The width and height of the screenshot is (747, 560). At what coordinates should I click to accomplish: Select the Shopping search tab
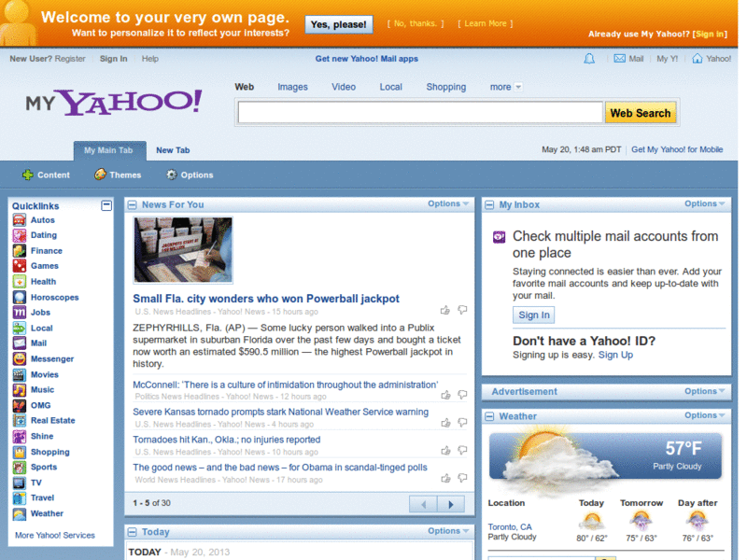[446, 87]
